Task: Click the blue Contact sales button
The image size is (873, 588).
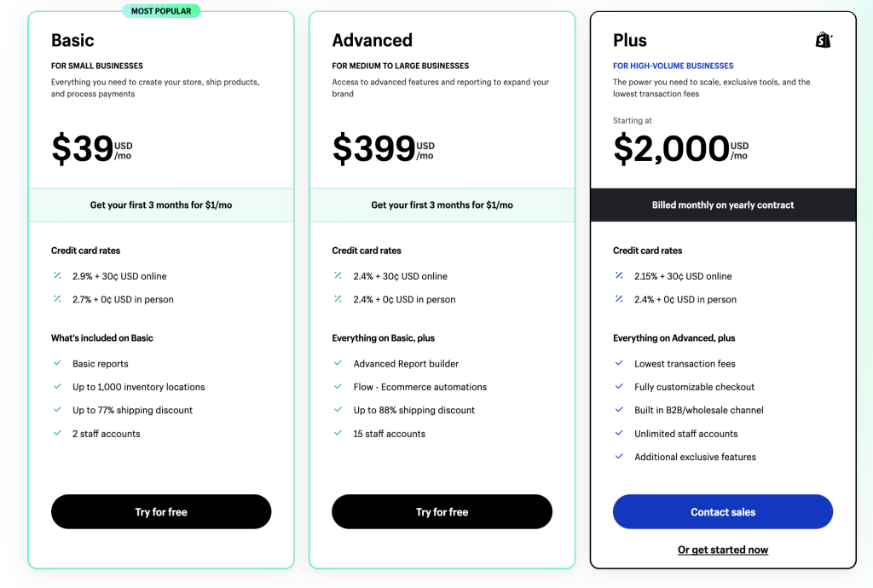Action: (x=723, y=512)
